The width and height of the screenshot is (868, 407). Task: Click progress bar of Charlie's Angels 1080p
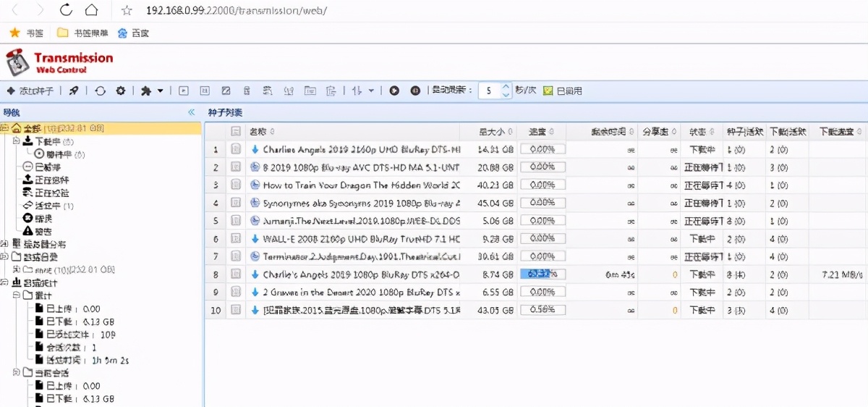(x=542, y=274)
